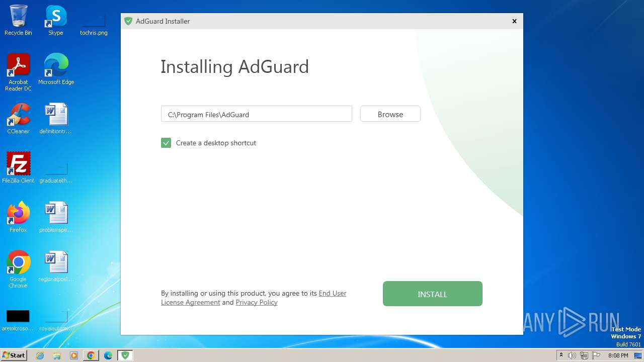Open Internet Explorer from taskbar
This screenshot has height=362, width=644.
(40, 355)
